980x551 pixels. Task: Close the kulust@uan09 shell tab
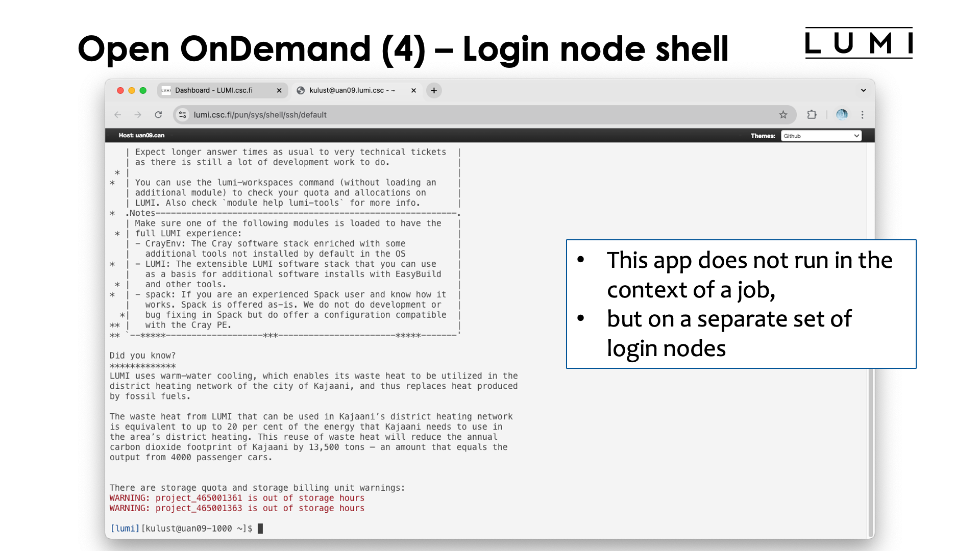point(413,90)
